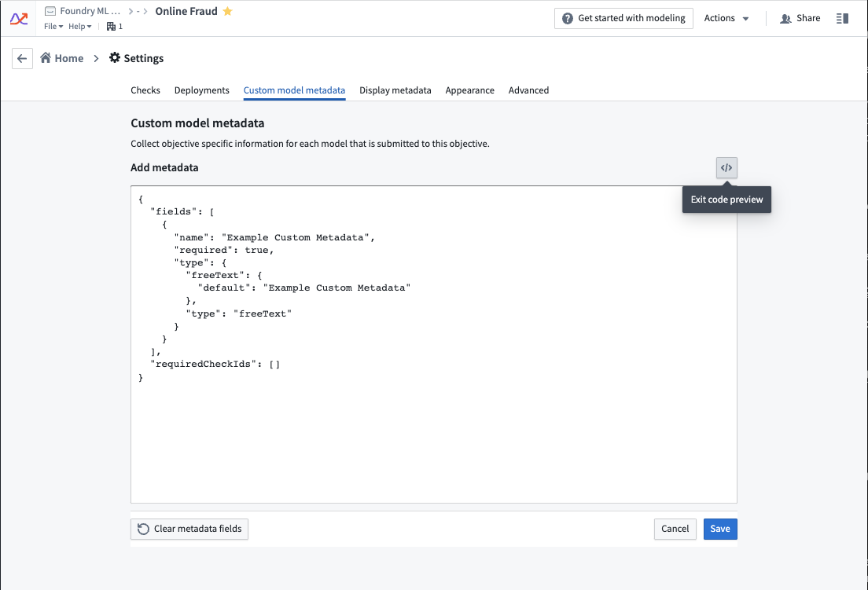Click the "type": "freeText" line in the JSON
This screenshot has height=590, width=868.
pyautogui.click(x=238, y=313)
